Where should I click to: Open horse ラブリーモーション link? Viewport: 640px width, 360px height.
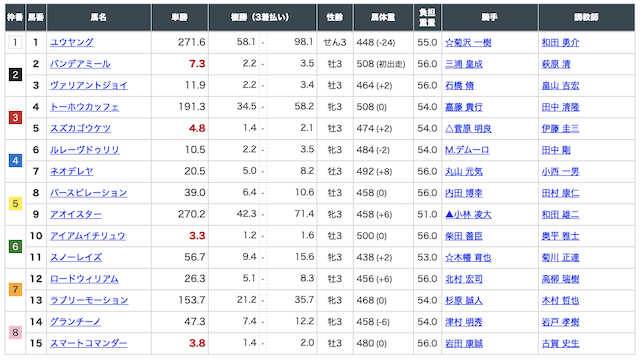tap(89, 300)
